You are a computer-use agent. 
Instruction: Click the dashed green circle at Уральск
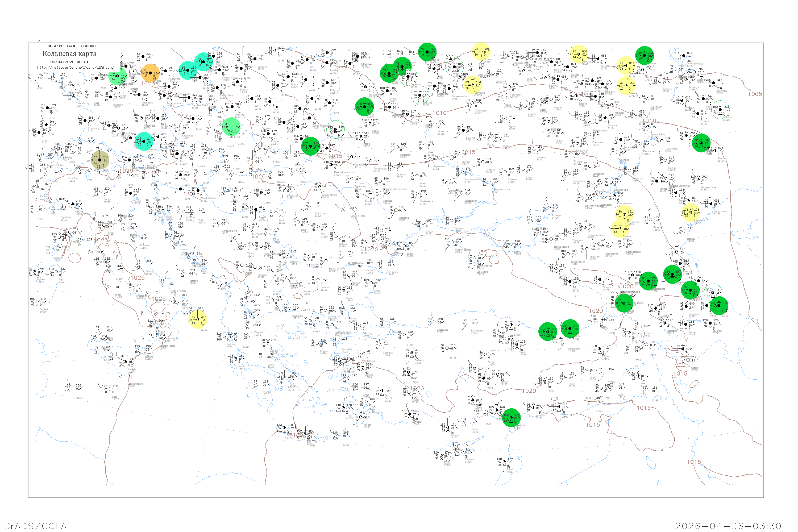tap(720, 110)
